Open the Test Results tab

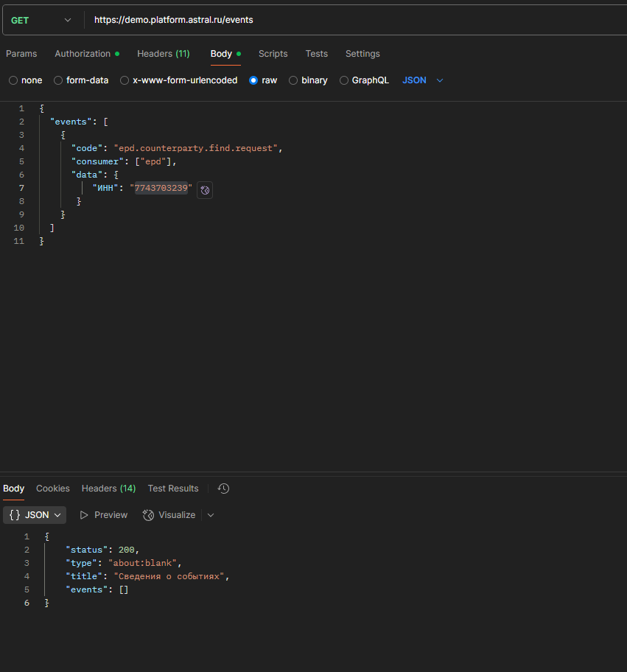[173, 489]
